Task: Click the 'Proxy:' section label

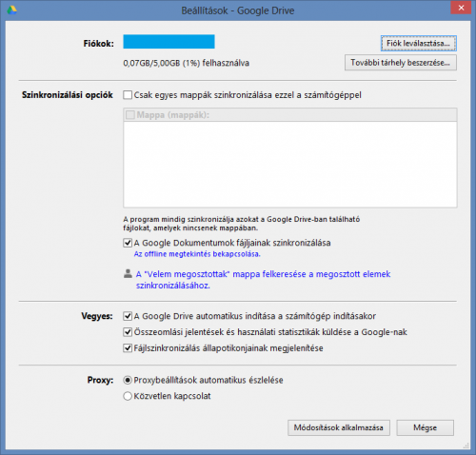Action: click(x=100, y=380)
